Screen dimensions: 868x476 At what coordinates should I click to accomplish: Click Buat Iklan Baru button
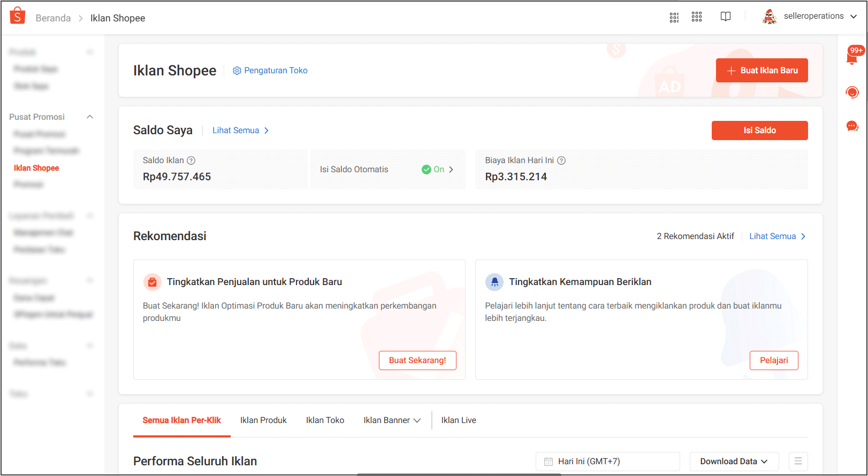[x=762, y=71]
